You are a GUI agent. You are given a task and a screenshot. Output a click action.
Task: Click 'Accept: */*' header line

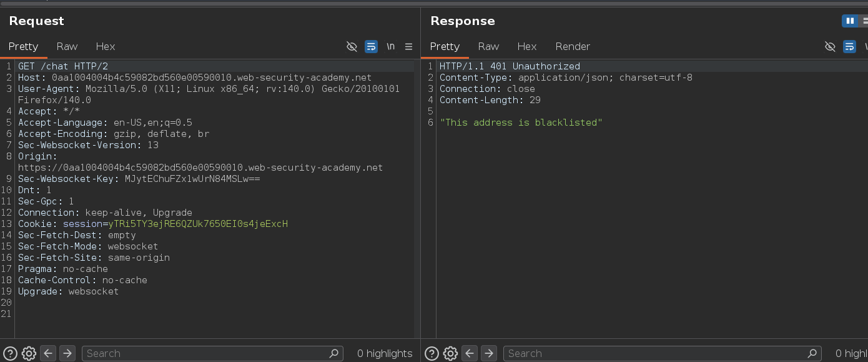[x=49, y=111]
